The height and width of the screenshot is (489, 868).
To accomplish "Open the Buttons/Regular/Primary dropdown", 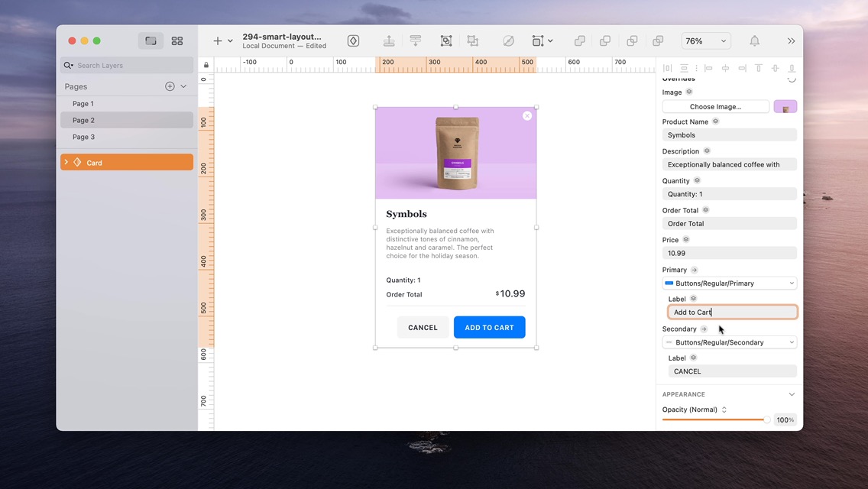I will tap(729, 283).
